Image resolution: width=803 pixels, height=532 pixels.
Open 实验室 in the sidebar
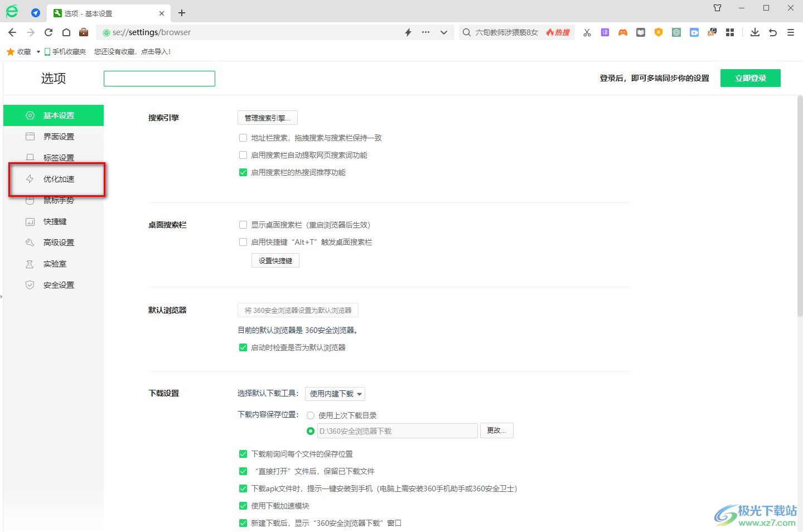point(54,264)
